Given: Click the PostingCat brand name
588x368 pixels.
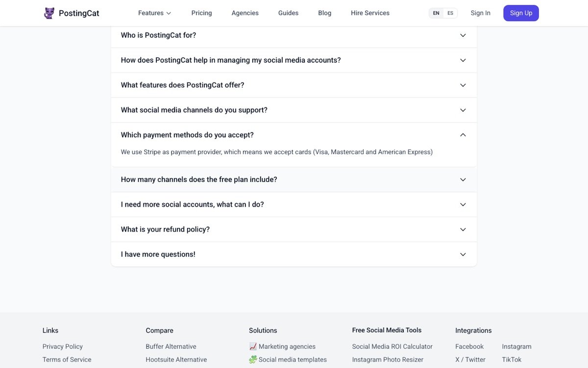Looking at the screenshot, I should [79, 13].
